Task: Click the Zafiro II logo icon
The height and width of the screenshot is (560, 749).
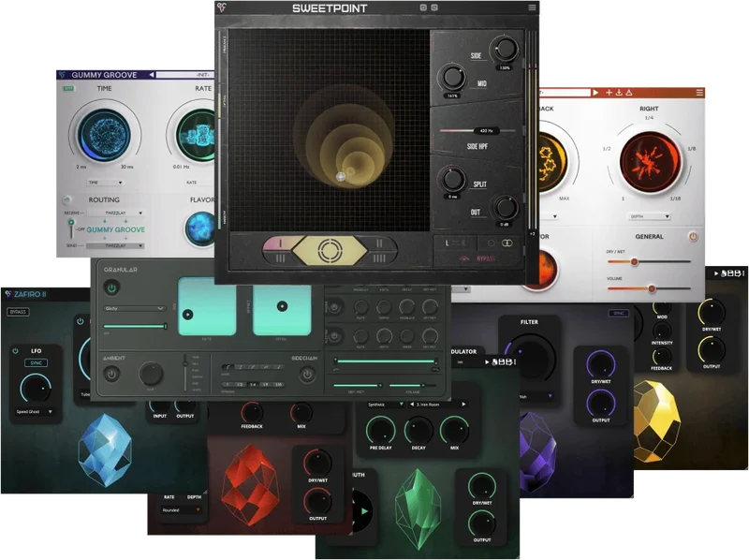Action: pyautogui.click(x=8, y=294)
